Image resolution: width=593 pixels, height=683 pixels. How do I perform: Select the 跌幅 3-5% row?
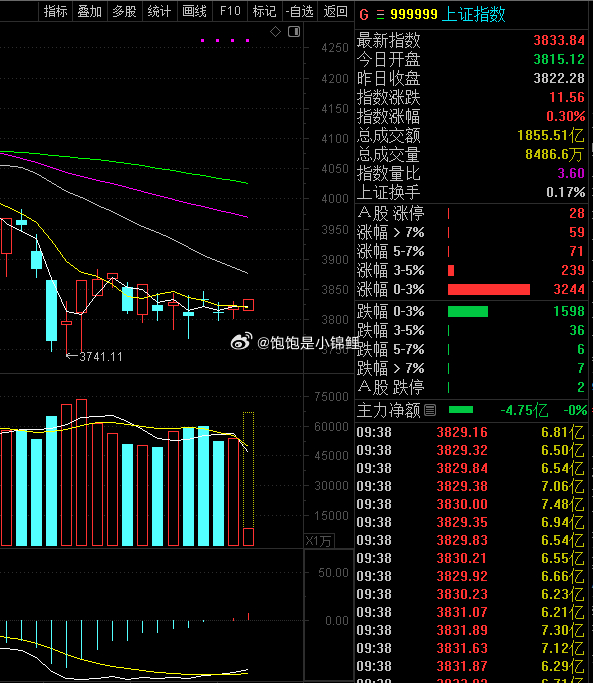[471, 330]
